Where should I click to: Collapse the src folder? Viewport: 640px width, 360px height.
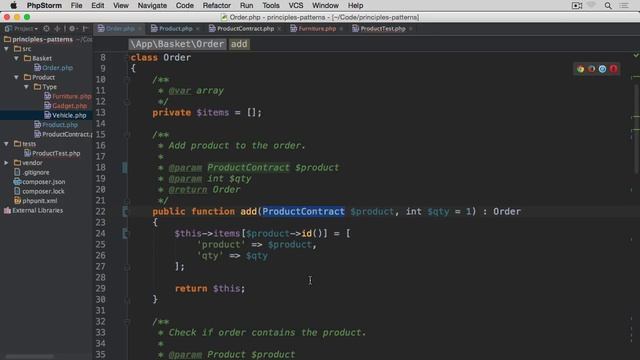[x=6, y=49]
